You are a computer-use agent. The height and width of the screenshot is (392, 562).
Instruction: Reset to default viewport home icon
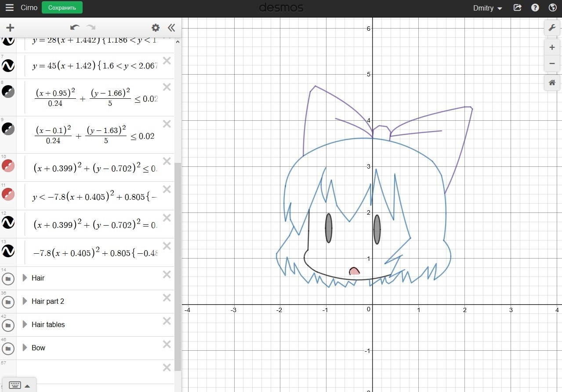(552, 83)
